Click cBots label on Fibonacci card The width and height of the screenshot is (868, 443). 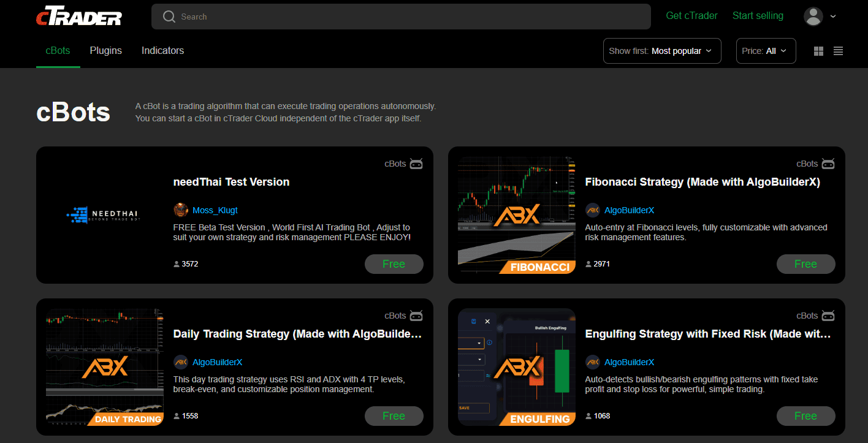(x=807, y=164)
